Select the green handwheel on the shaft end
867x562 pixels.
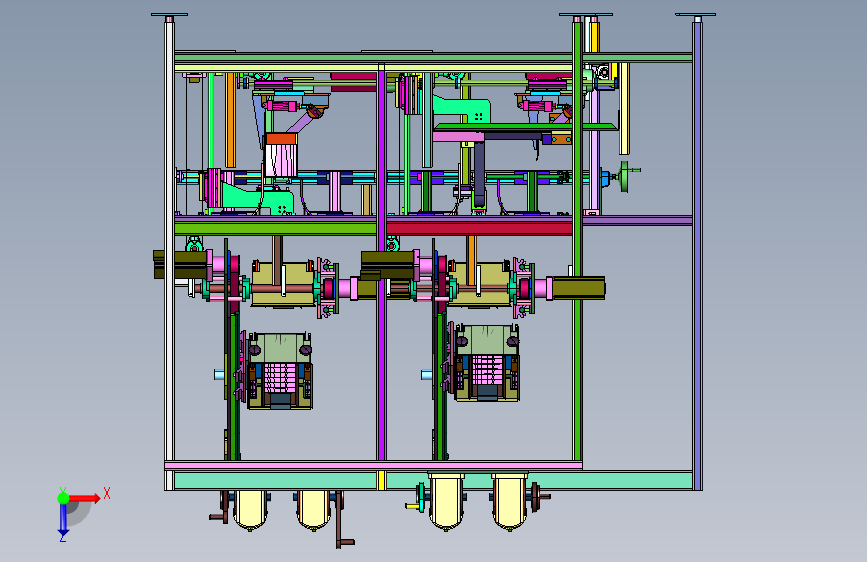coord(625,176)
